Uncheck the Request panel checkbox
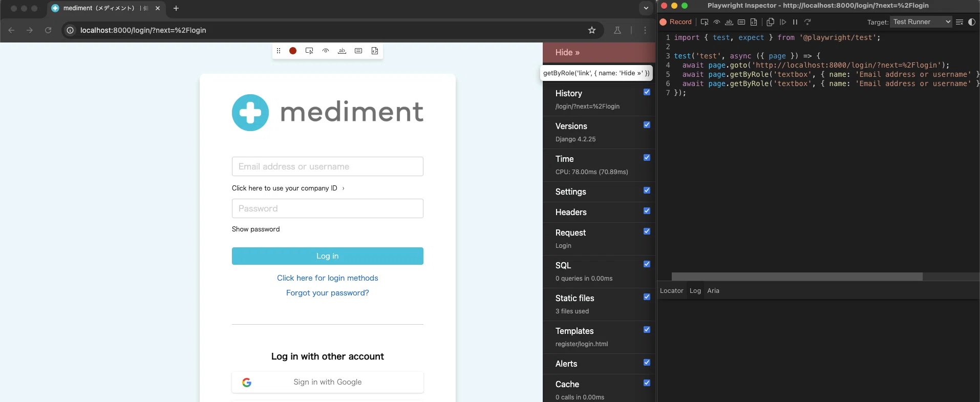980x402 pixels. click(647, 231)
